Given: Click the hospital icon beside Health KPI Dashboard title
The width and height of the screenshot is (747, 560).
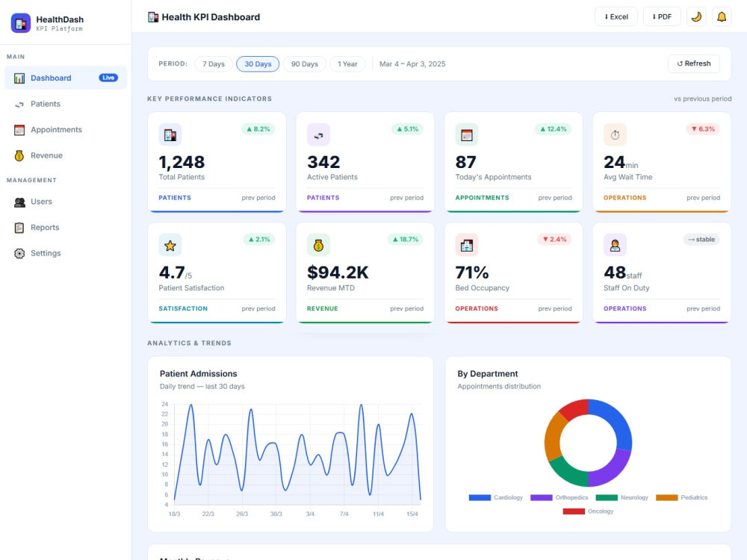Looking at the screenshot, I should coord(153,17).
